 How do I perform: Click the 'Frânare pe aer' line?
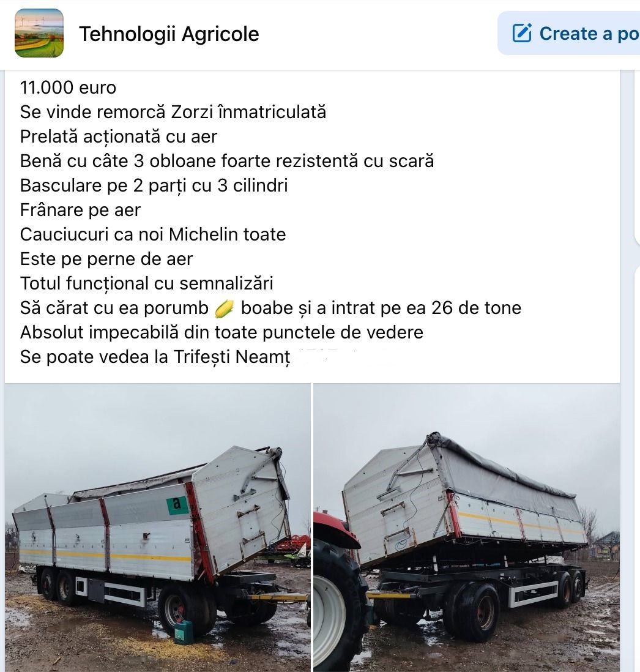coord(80,210)
